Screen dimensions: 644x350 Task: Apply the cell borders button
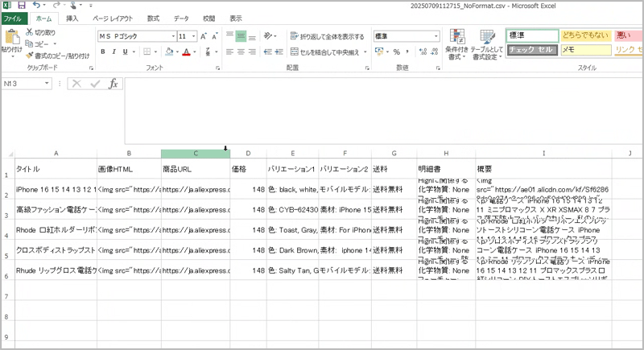[x=147, y=51]
